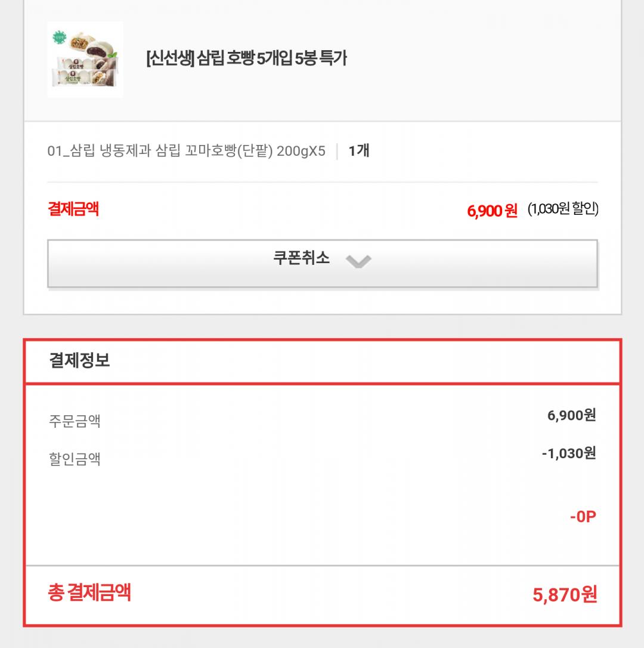This screenshot has height=648, width=644.
Task: Click the 주문금액 label
Action: (x=75, y=421)
